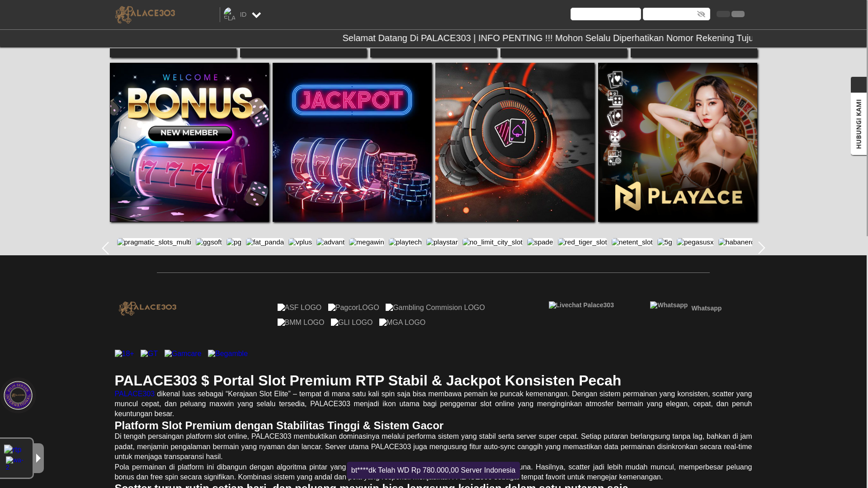
Task: Select playstar provider
Action: pos(442,242)
